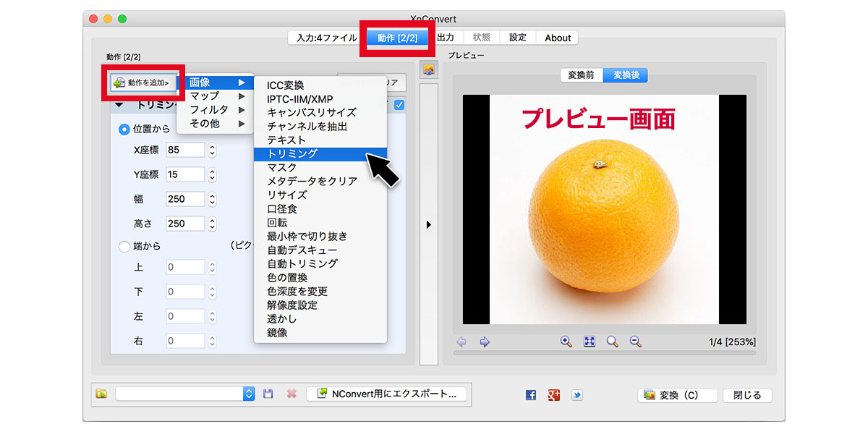Image resolution: width=868 pixels, height=432 pixels.
Task: Click the zoom out magnifier icon
Action: (x=635, y=342)
